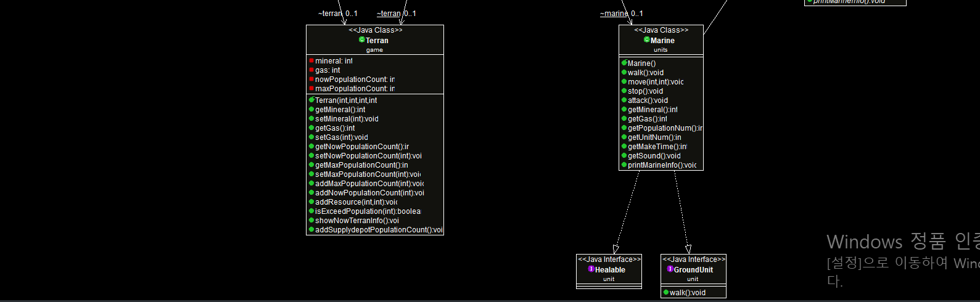Click green icon beside Marine walk method

[x=624, y=73]
